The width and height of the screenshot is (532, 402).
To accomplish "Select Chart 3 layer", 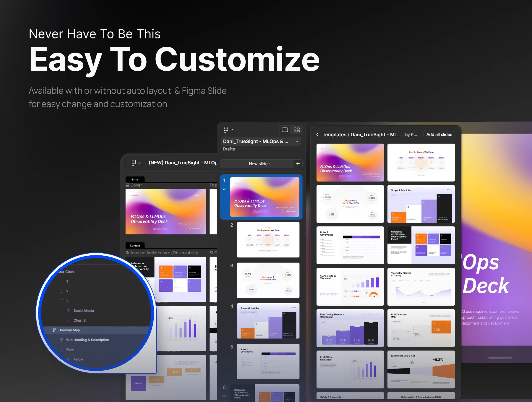I will click(x=80, y=320).
